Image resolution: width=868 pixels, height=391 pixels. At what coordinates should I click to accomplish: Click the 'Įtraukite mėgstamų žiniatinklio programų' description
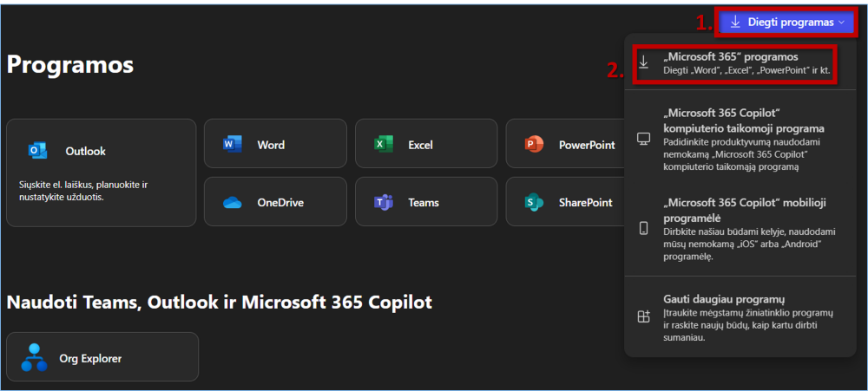click(748, 325)
